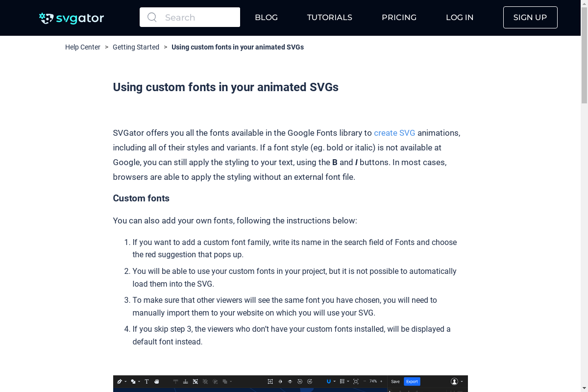Viewport: 588px width, 392px height.
Task: Click the blue Export button
Action: coord(412,381)
